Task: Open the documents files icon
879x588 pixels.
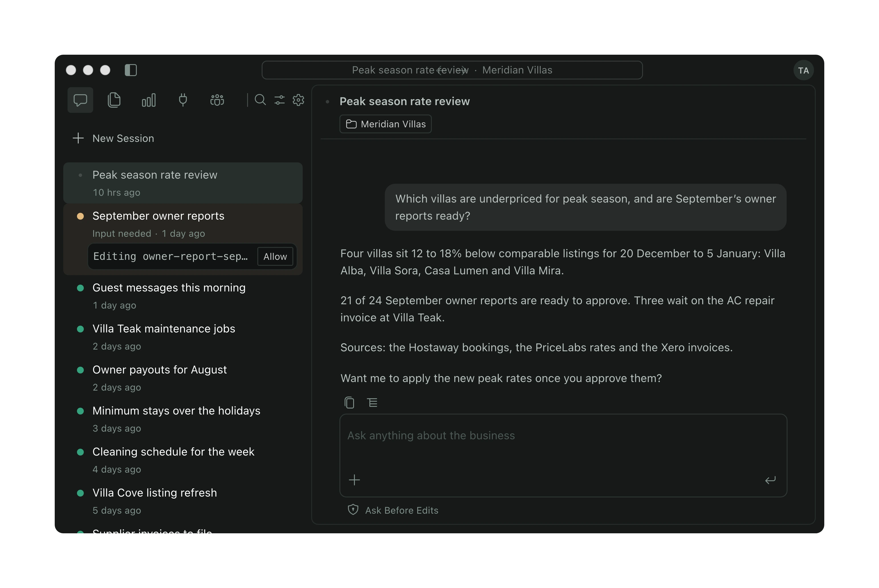Action: coord(114,100)
